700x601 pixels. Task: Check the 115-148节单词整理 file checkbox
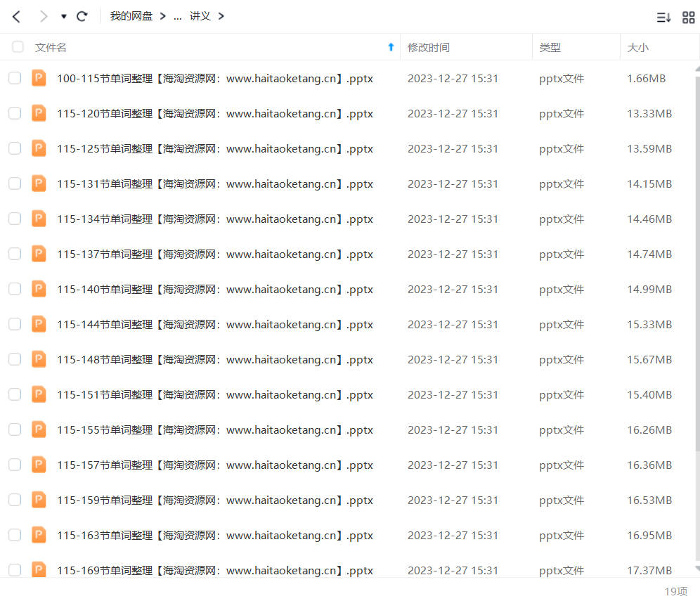[x=15, y=359]
